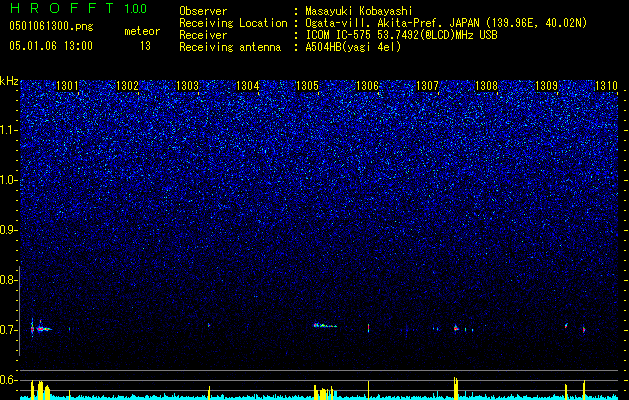The image size is (629, 400).
Task: Click the Receiving Location label
Action: [x=233, y=23]
